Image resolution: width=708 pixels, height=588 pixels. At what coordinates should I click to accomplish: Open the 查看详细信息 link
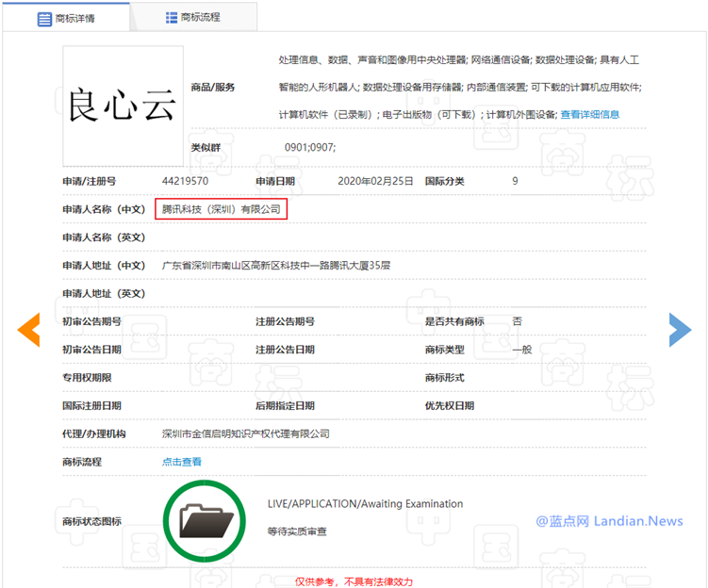[590, 115]
